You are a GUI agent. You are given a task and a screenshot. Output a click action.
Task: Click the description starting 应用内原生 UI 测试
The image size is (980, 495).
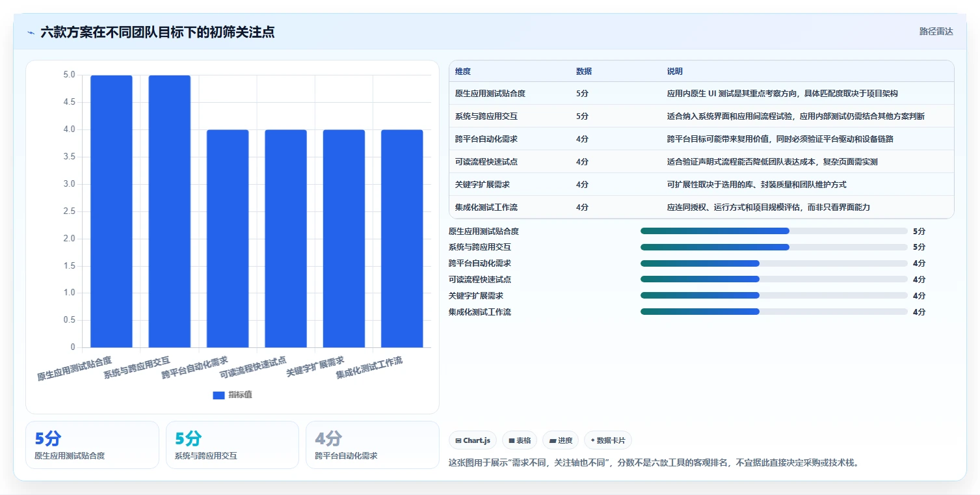pos(782,94)
